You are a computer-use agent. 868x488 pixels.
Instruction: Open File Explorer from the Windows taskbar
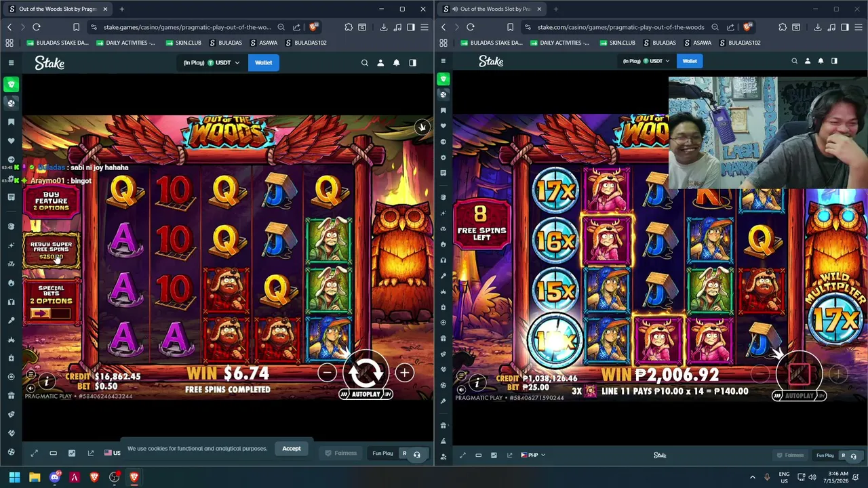(x=35, y=477)
